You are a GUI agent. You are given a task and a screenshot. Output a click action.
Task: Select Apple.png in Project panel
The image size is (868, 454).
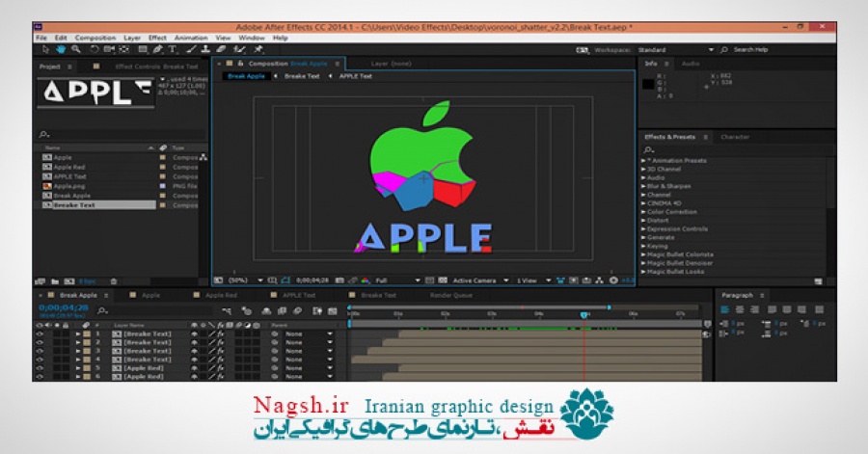(69, 186)
